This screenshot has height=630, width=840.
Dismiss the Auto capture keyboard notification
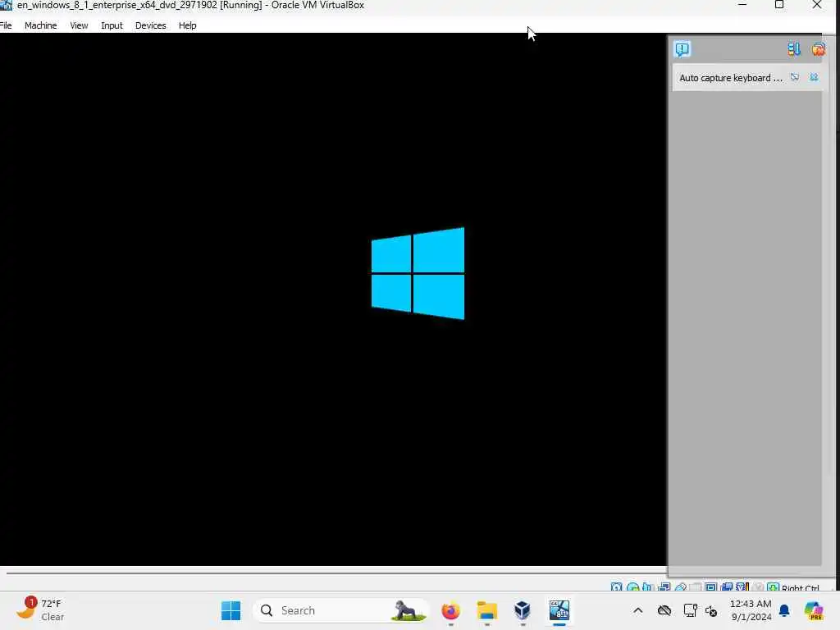[814, 77]
